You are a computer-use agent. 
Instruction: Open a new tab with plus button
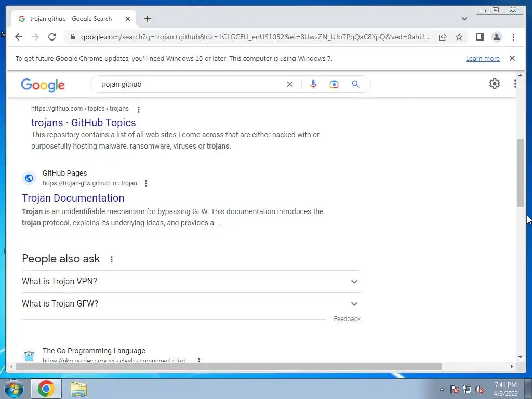click(x=147, y=19)
